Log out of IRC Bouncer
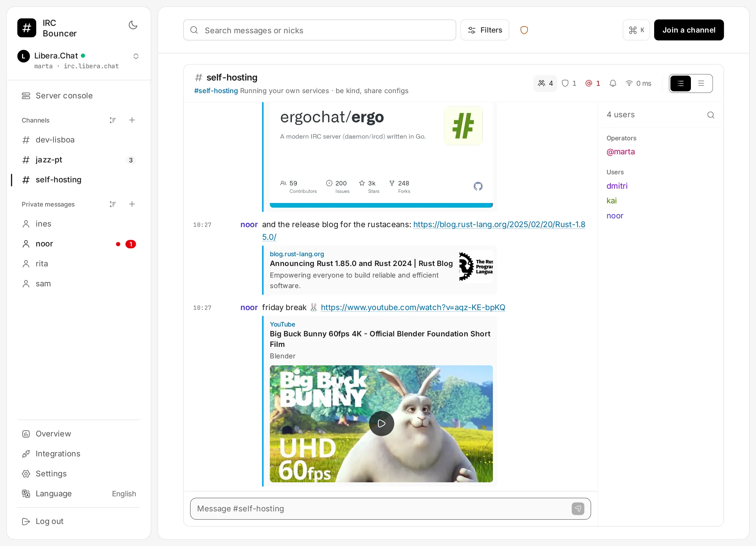 (78, 521)
